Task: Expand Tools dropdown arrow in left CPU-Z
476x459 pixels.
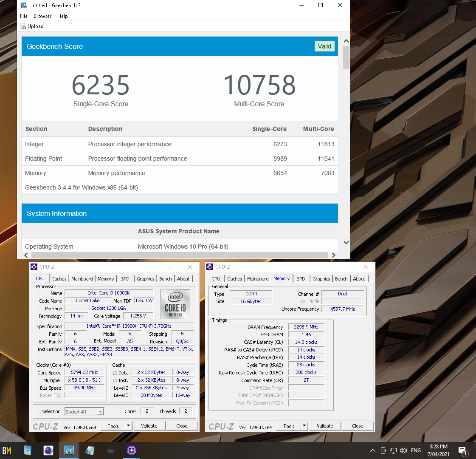Action: click(128, 426)
